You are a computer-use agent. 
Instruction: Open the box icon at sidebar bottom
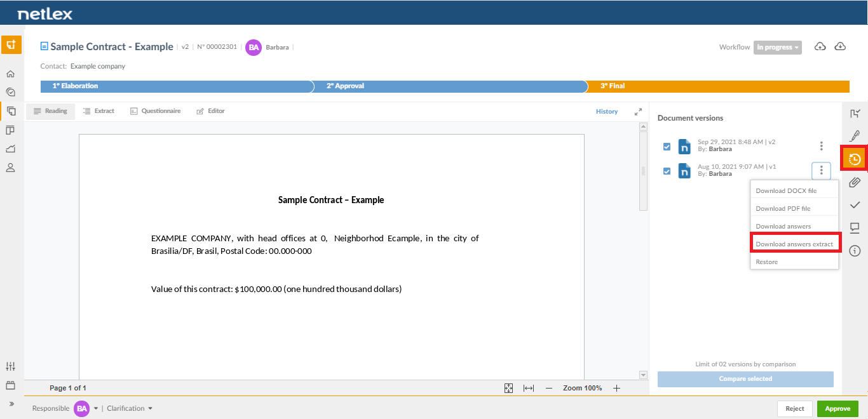click(10, 385)
